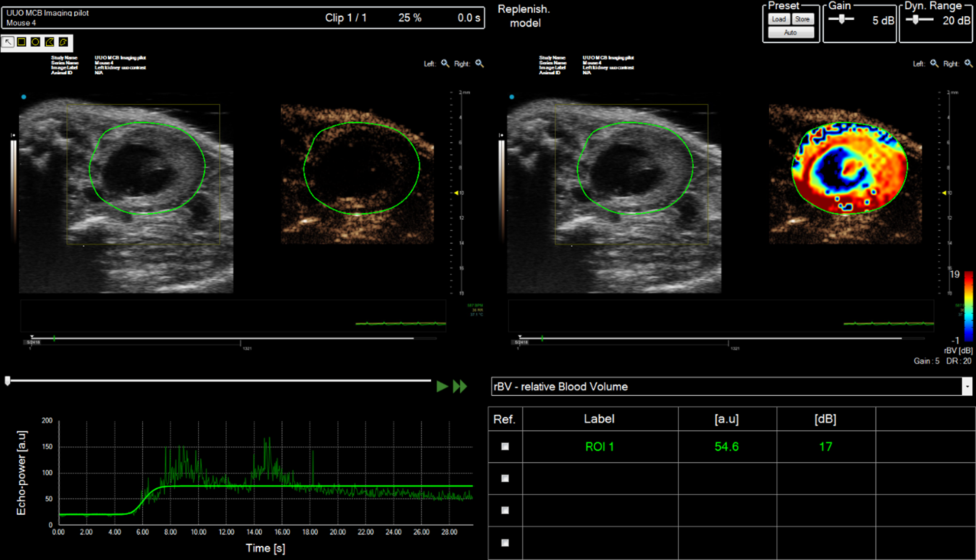Check the Ref. box for ROI 1

505,446
